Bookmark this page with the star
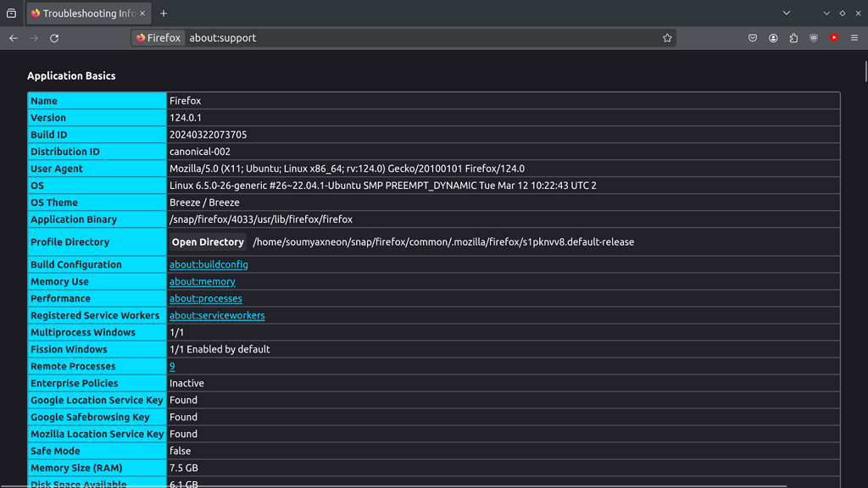The height and width of the screenshot is (488, 868). coord(666,38)
